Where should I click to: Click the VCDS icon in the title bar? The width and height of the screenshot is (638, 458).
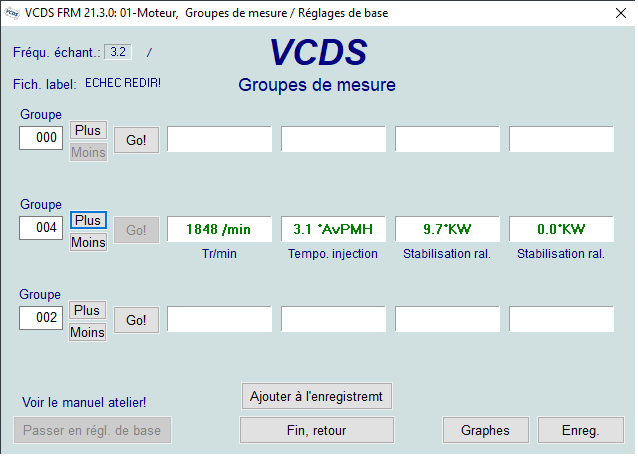(x=12, y=13)
